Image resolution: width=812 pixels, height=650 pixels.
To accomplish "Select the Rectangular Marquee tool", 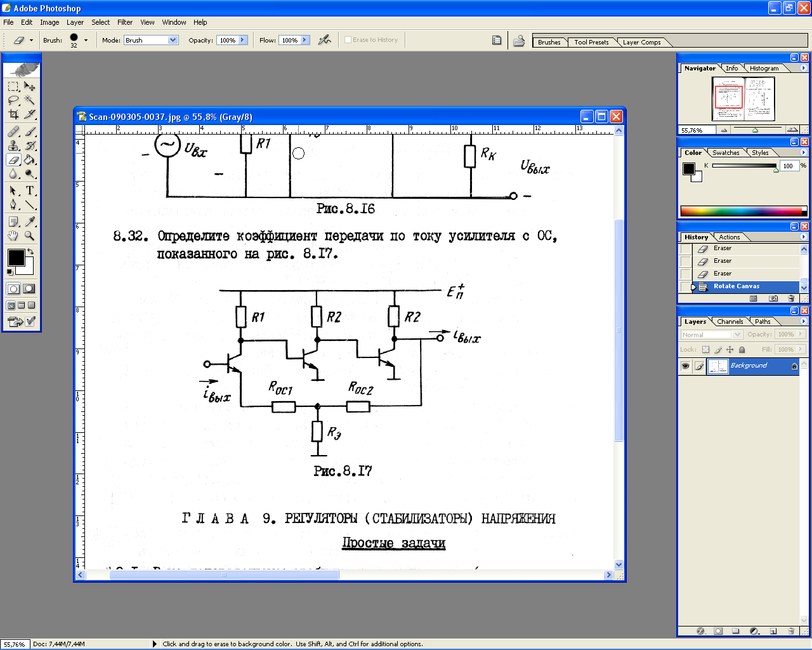I will click(13, 86).
